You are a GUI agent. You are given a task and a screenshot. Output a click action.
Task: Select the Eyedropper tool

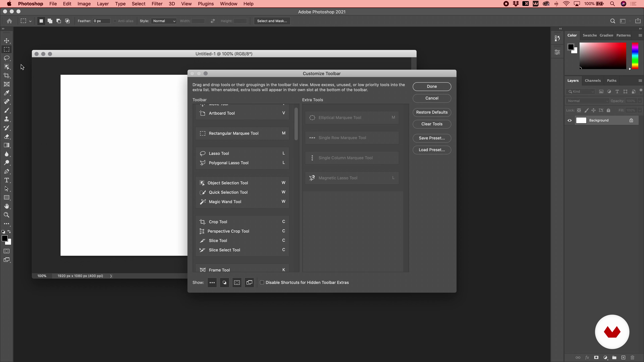[x=7, y=93]
